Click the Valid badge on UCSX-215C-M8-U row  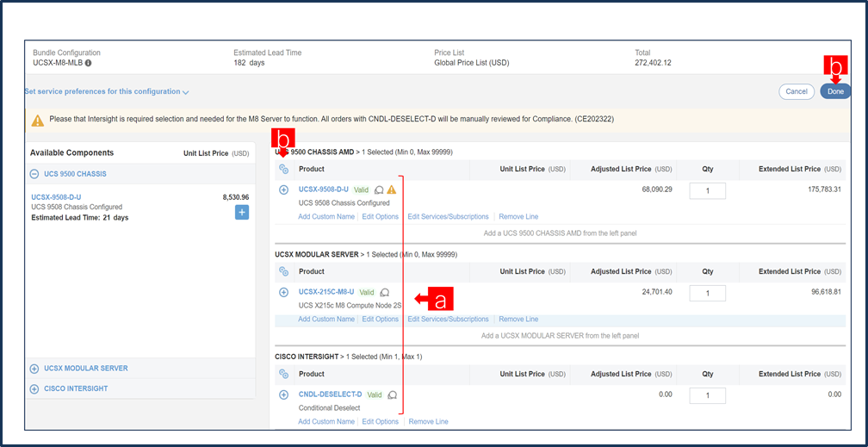pyautogui.click(x=367, y=292)
